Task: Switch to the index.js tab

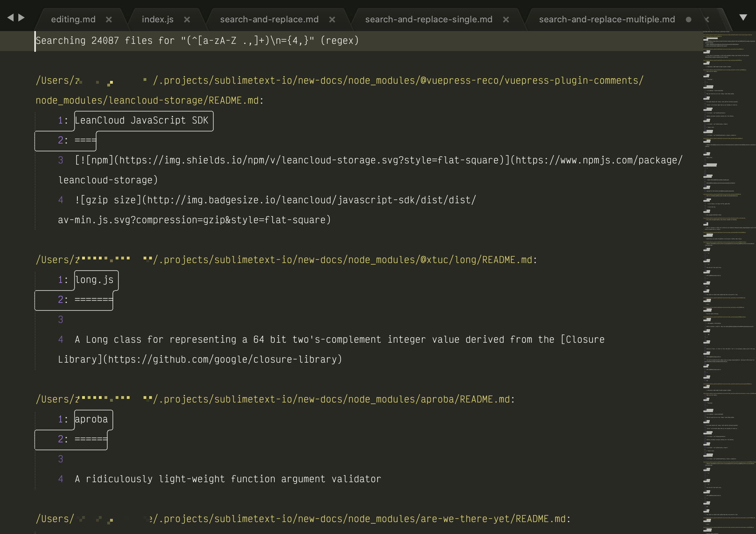Action: (157, 20)
